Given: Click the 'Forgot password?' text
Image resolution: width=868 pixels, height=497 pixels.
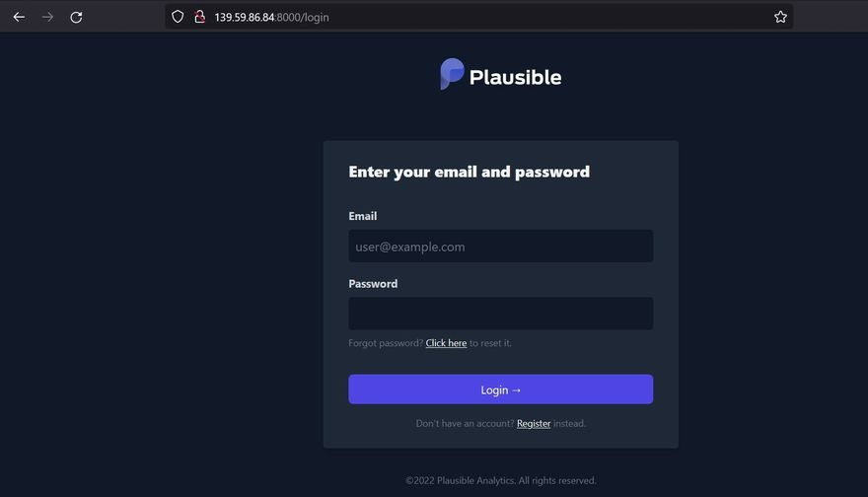Looking at the screenshot, I should point(386,343).
